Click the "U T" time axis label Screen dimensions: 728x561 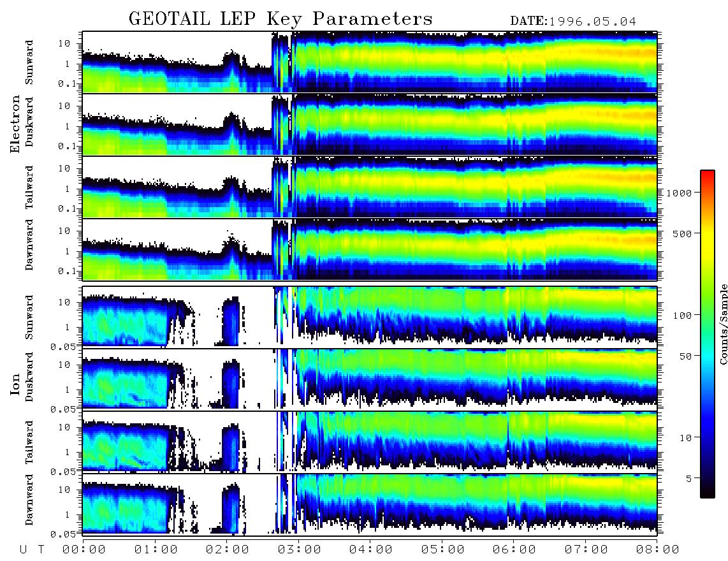(33, 550)
